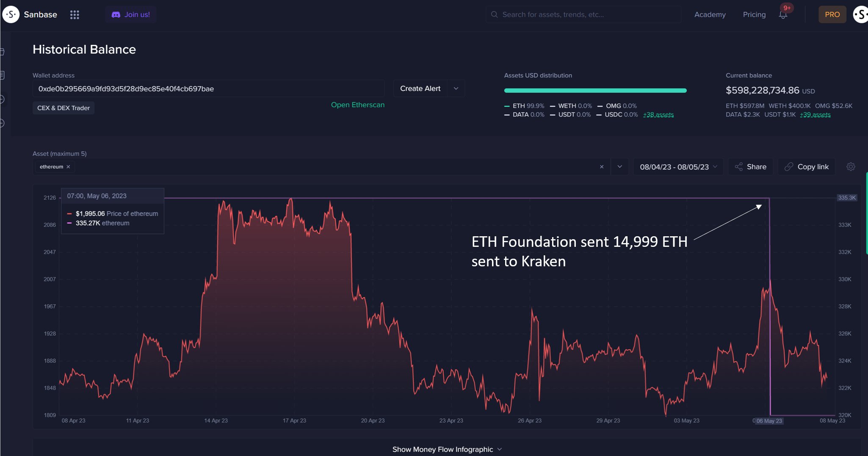Screen dimensions: 868x456
Task: Clear all selected assets
Action: pos(602,167)
